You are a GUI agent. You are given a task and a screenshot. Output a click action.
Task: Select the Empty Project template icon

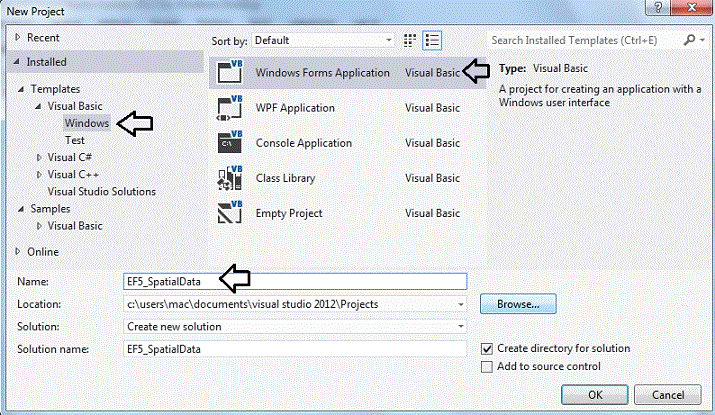coord(230,213)
